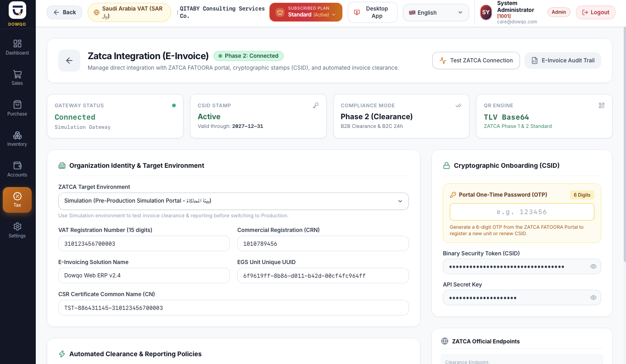The image size is (626, 364).
Task: Click the green status dot on Gateway Status
Action: [x=174, y=105]
